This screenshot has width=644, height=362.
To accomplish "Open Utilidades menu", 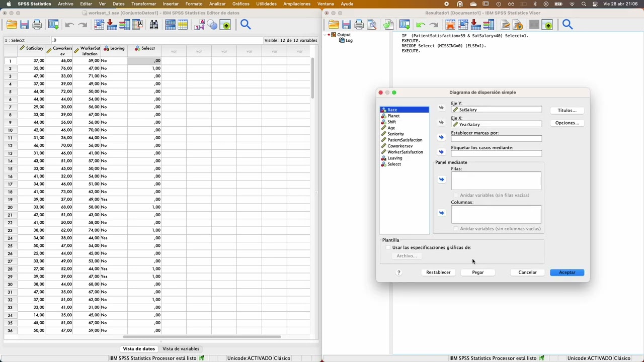I will (x=266, y=4).
